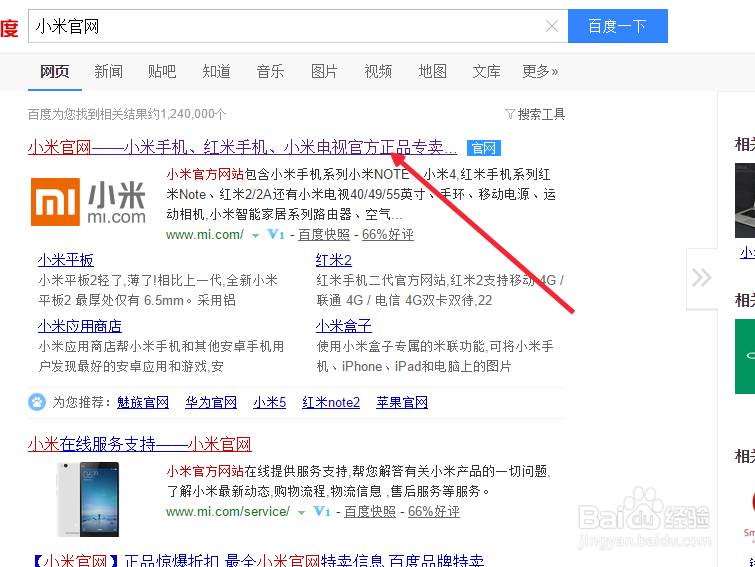
Task: Click the blue 官网 badge
Action: tap(483, 148)
